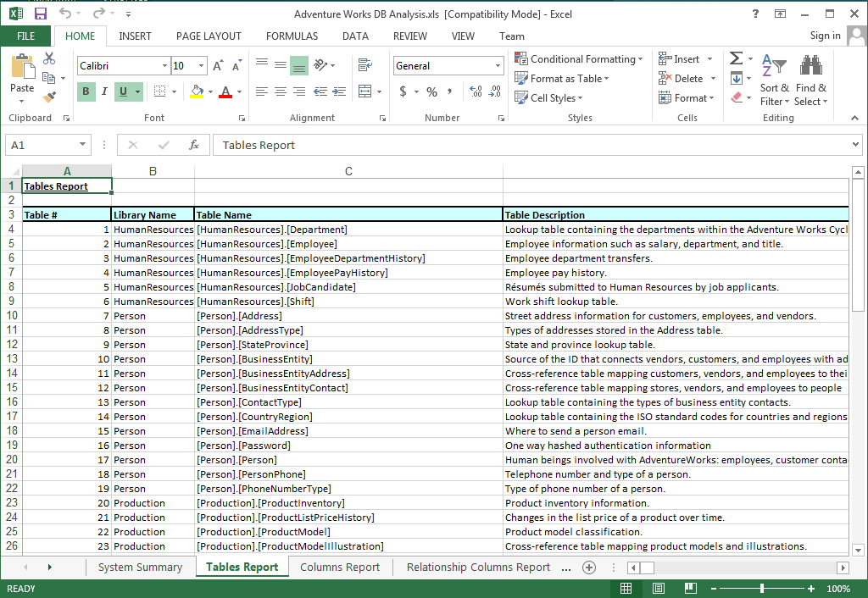
Task: Toggle Bold formatting
Action: click(x=86, y=91)
